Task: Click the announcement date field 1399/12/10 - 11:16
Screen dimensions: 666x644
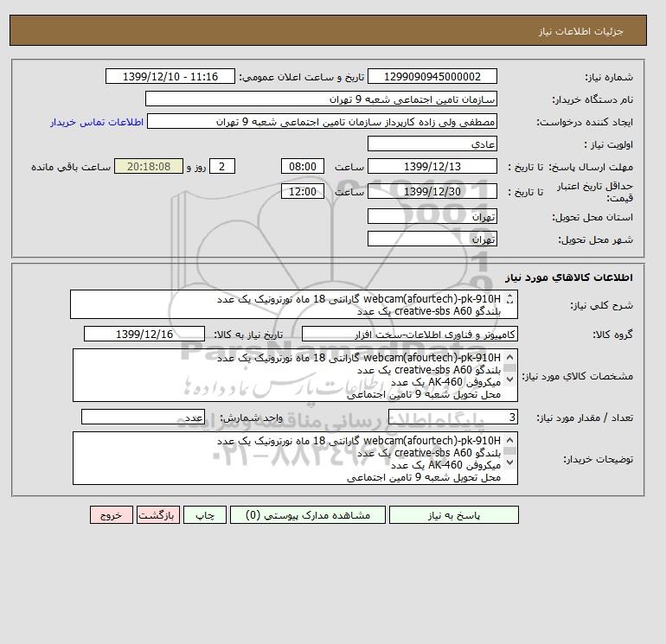Action: pos(170,76)
